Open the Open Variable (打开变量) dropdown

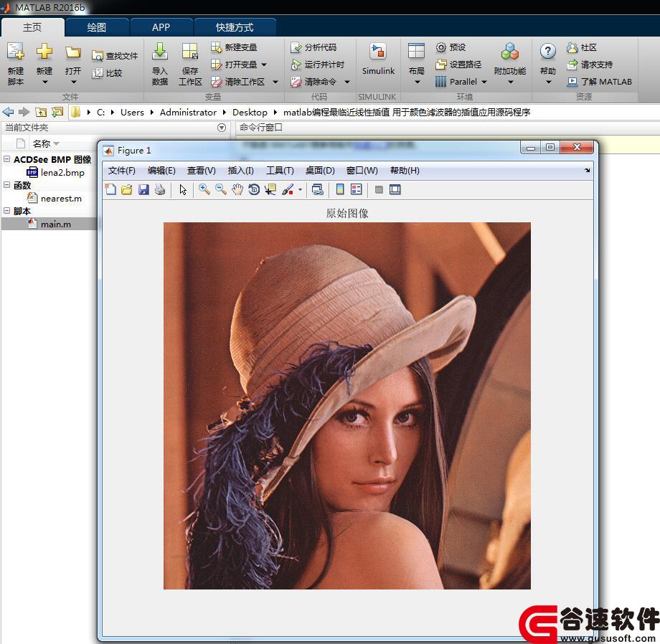click(x=264, y=65)
